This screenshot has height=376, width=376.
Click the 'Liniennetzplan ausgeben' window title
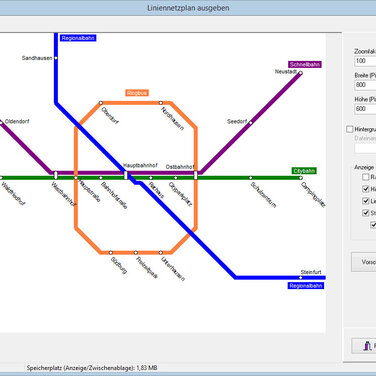pyautogui.click(x=188, y=8)
